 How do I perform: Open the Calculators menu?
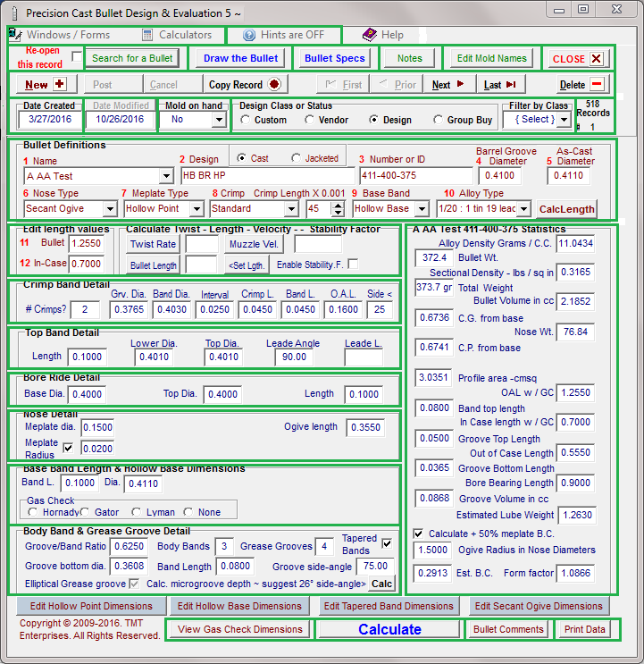(x=177, y=35)
